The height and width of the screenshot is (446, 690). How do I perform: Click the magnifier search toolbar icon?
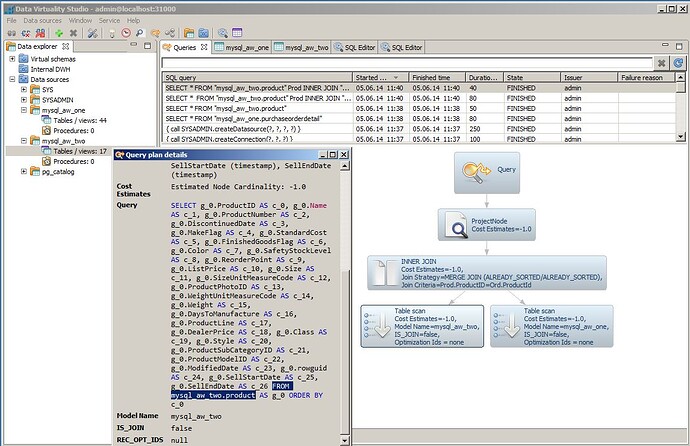pos(223,33)
